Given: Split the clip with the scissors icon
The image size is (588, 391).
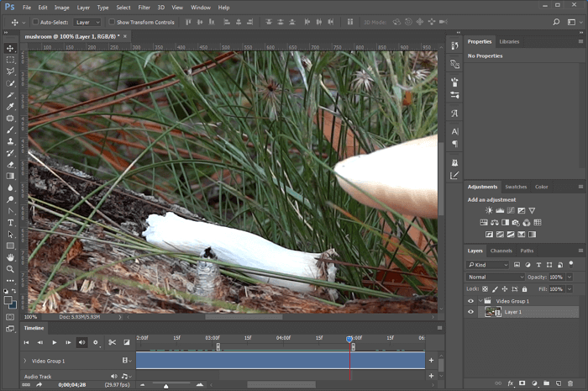Looking at the screenshot, I should coord(113,342).
